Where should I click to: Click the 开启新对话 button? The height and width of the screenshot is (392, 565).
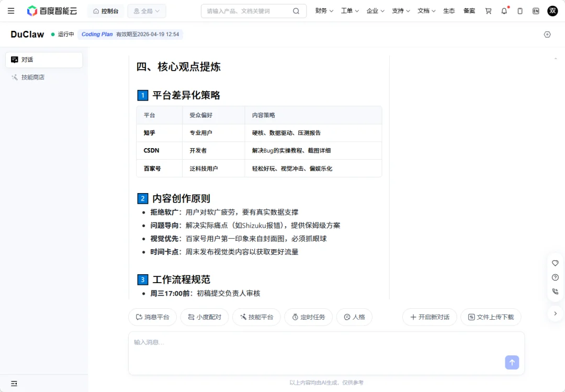[x=430, y=317]
